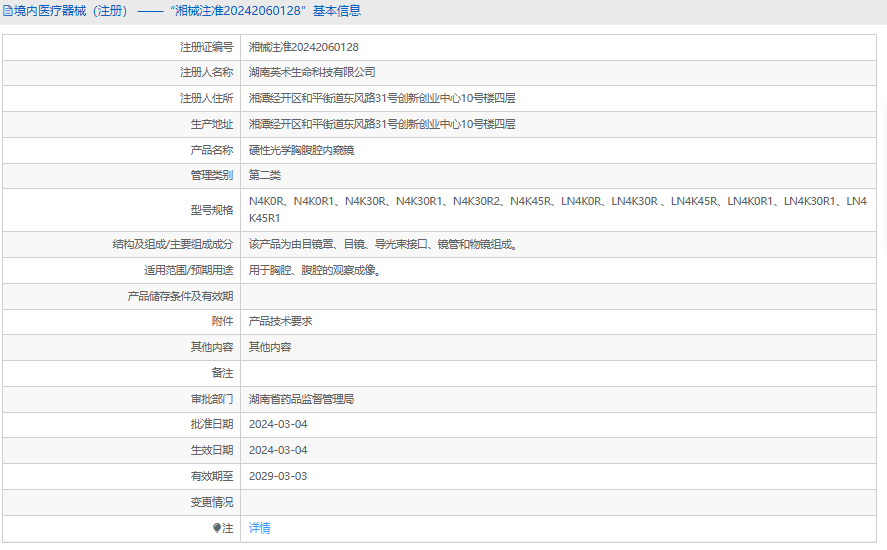Click the 产品名称 label
Image resolution: width=887 pixels, height=550 pixels.
pos(212,150)
